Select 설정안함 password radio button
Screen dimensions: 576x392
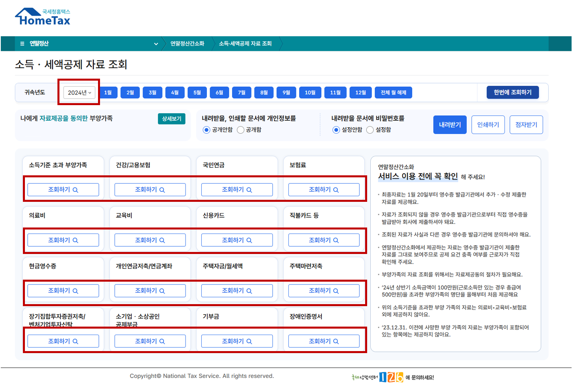point(336,130)
